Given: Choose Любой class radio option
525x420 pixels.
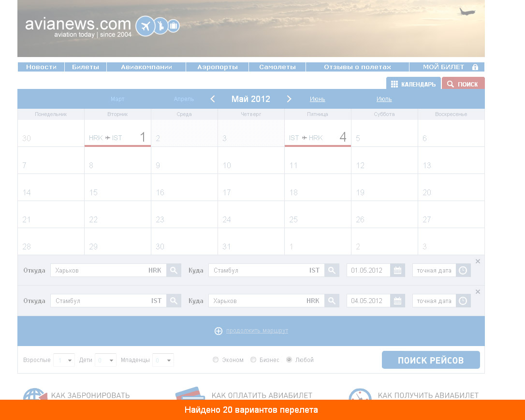Looking at the screenshot, I should 289,360.
